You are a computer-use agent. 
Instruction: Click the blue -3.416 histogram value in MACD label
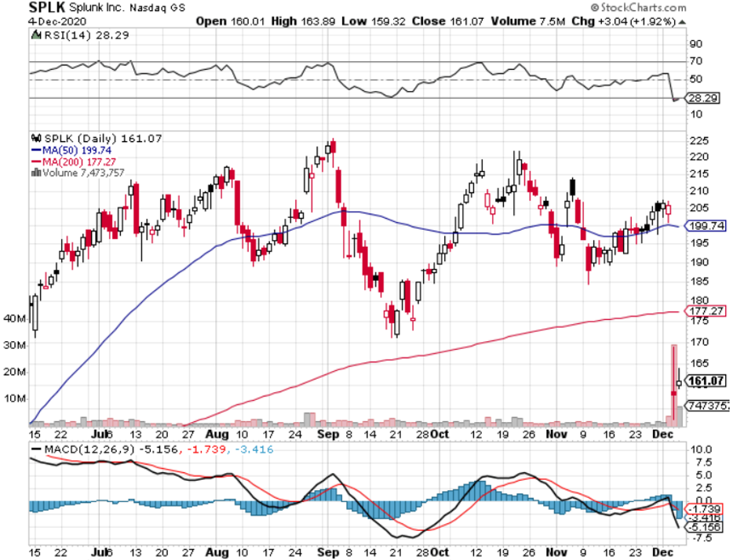[253, 449]
